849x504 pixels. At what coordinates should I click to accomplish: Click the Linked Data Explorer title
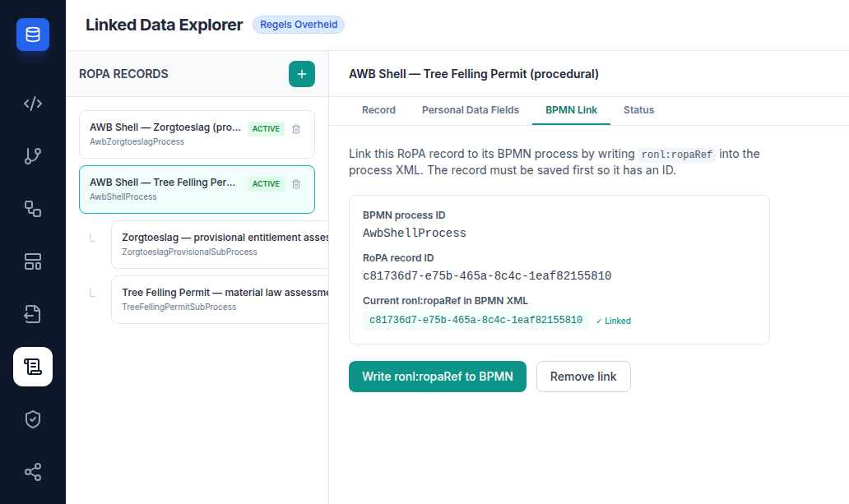point(164,25)
